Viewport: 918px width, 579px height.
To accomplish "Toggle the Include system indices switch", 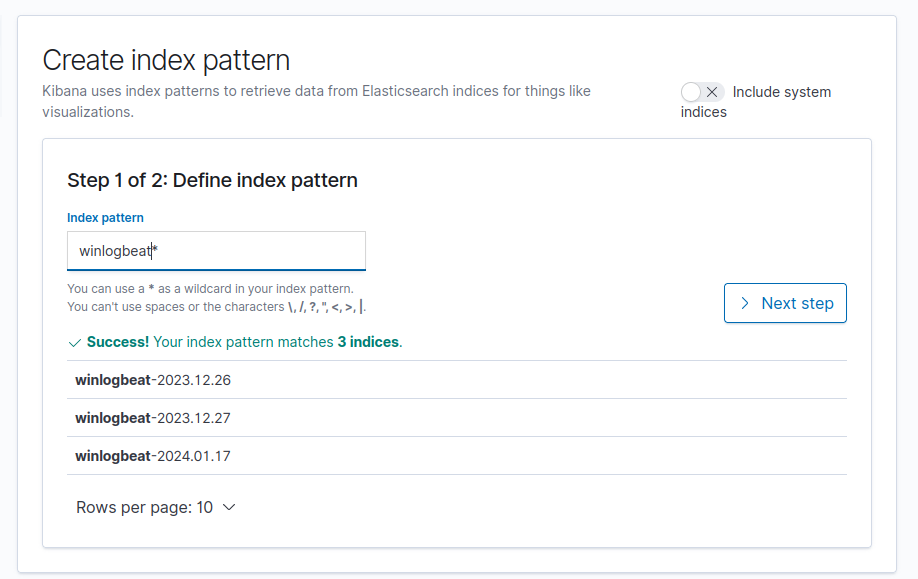I will tap(702, 92).
